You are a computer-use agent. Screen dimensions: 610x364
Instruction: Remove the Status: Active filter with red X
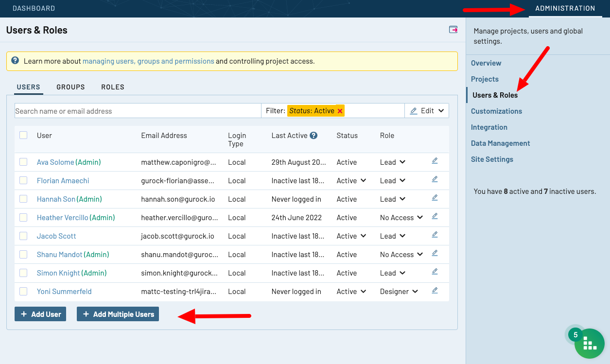pos(340,111)
